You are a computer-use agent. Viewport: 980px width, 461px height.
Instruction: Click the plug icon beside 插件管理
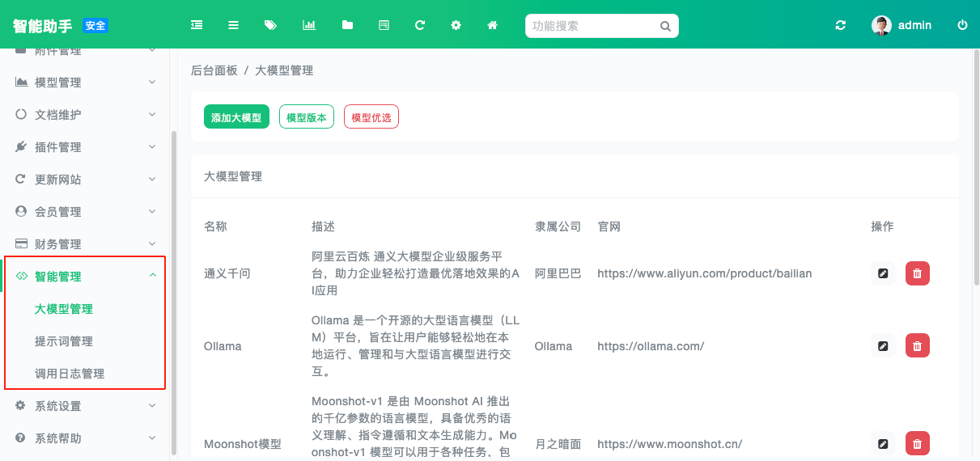click(x=21, y=147)
